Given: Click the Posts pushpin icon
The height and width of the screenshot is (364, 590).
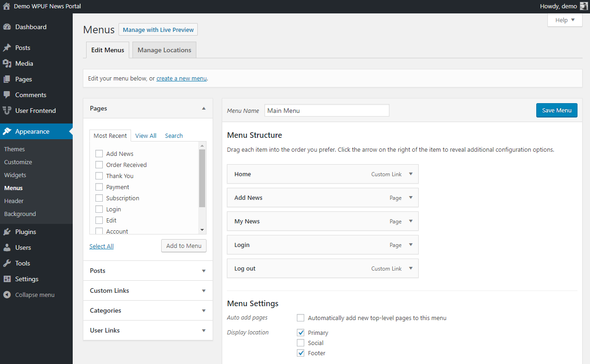Looking at the screenshot, I should point(7,48).
